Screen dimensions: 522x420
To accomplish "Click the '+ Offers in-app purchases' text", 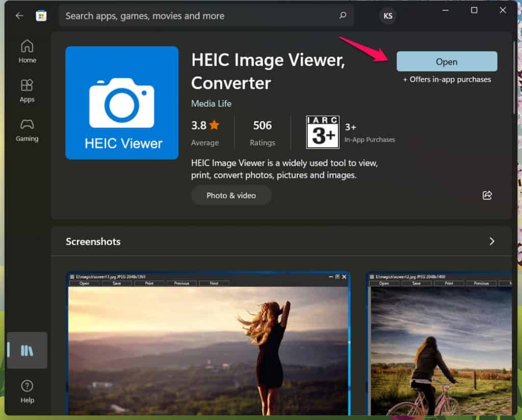I will point(447,79).
